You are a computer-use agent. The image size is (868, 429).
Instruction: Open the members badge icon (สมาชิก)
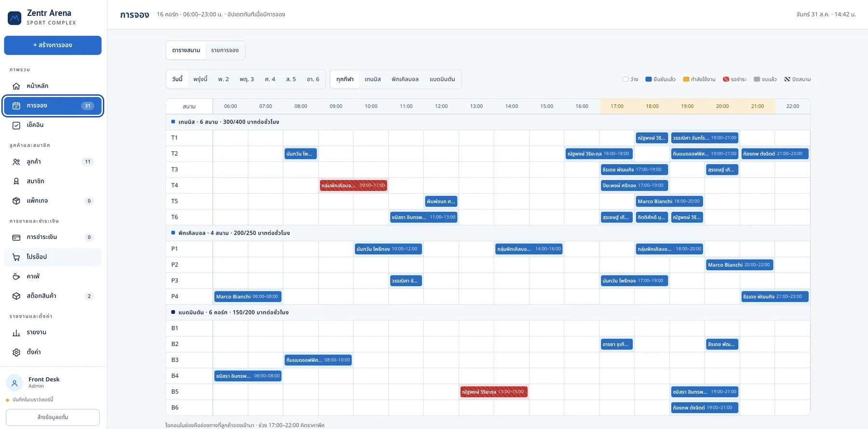pos(16,181)
